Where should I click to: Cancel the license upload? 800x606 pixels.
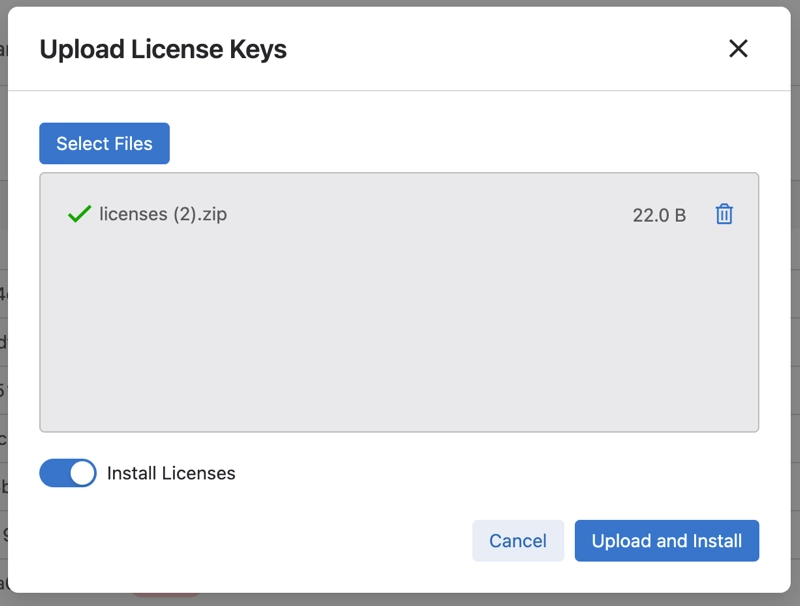click(x=517, y=541)
